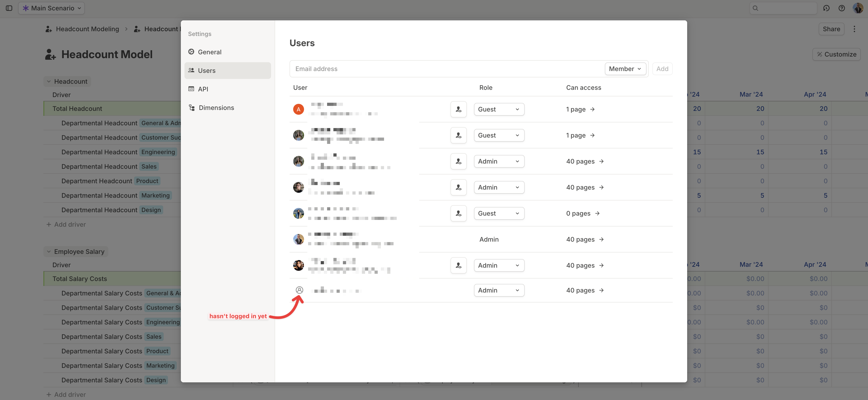Switch to Dimensions settings tab
This screenshot has width=868, height=400.
216,108
